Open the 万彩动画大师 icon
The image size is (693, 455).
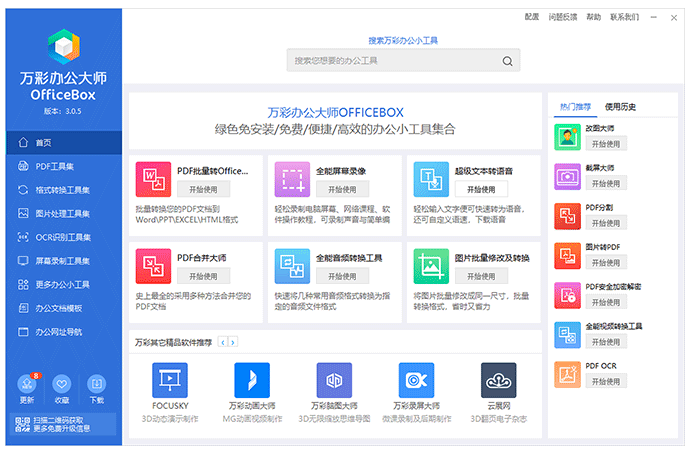point(252,381)
